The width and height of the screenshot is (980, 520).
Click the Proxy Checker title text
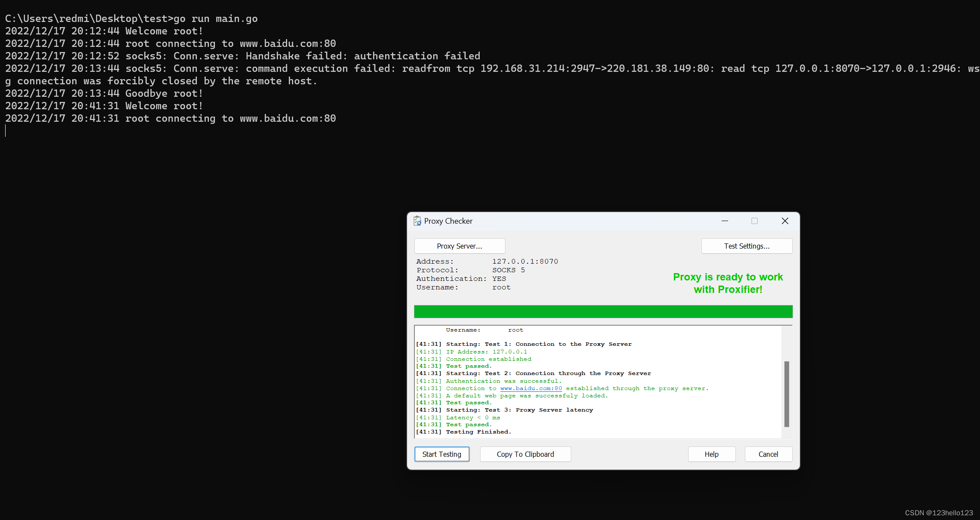point(448,221)
